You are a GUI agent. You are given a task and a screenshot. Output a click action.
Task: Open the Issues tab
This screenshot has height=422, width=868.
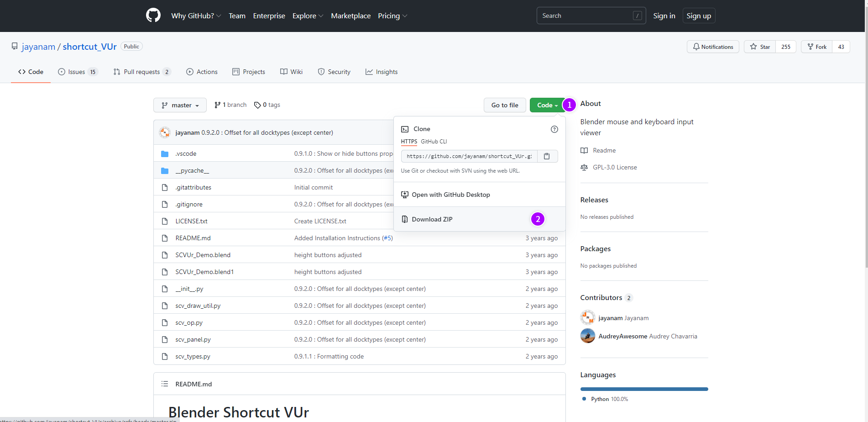tap(78, 72)
